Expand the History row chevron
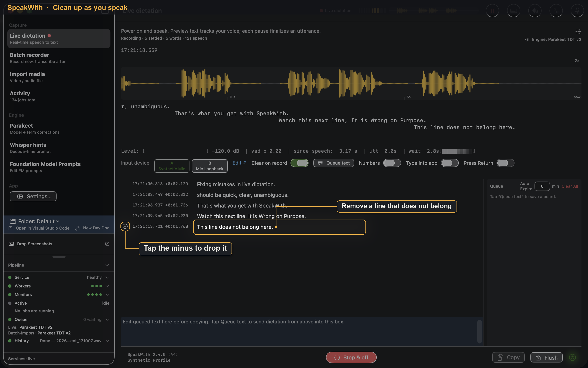Image resolution: width=588 pixels, height=368 pixels. click(x=107, y=341)
